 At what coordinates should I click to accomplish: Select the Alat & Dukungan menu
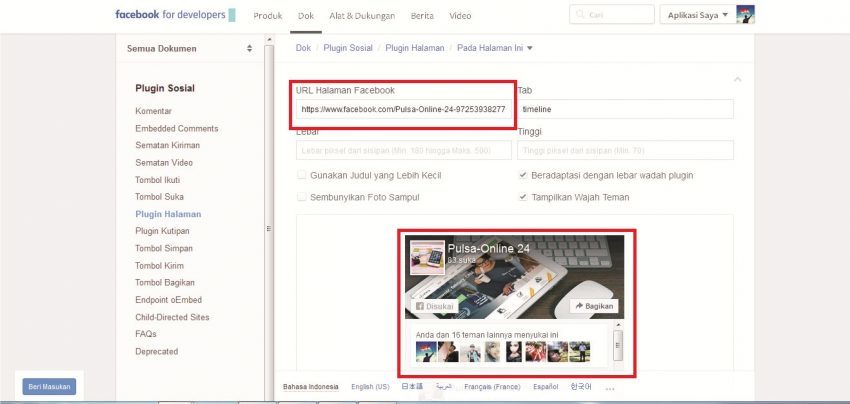coord(361,16)
